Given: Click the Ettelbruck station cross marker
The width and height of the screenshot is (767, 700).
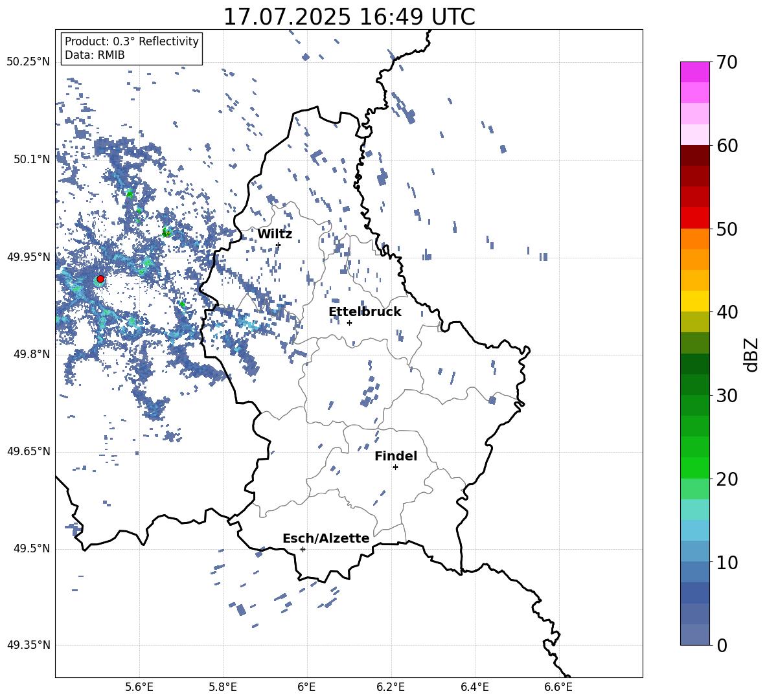Looking at the screenshot, I should pyautogui.click(x=349, y=322).
